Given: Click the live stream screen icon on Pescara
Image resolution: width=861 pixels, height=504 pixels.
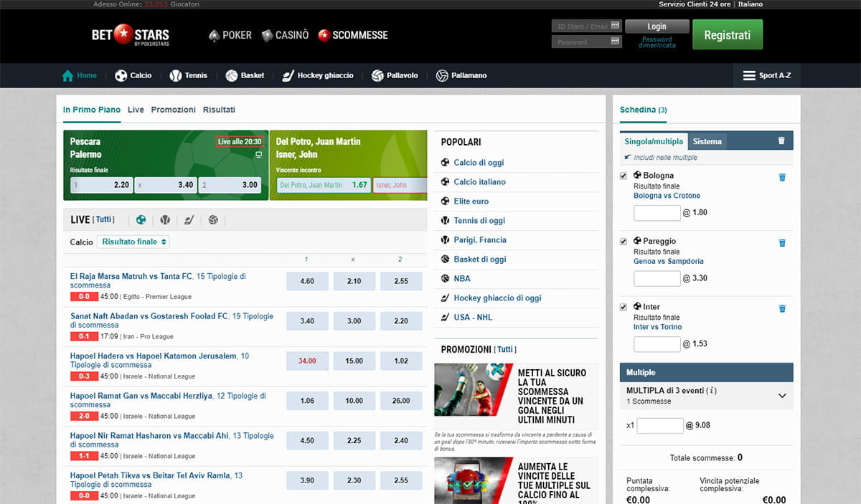Looking at the screenshot, I should click(258, 154).
